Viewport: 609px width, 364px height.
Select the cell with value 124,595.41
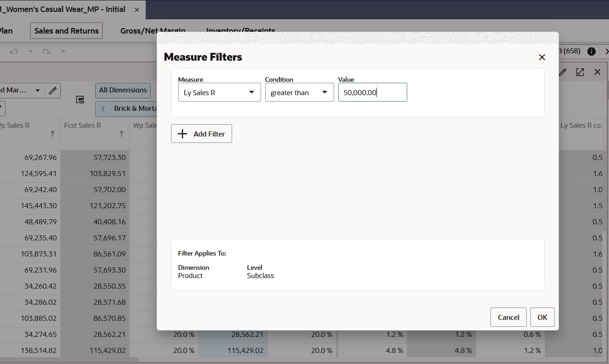pos(30,174)
